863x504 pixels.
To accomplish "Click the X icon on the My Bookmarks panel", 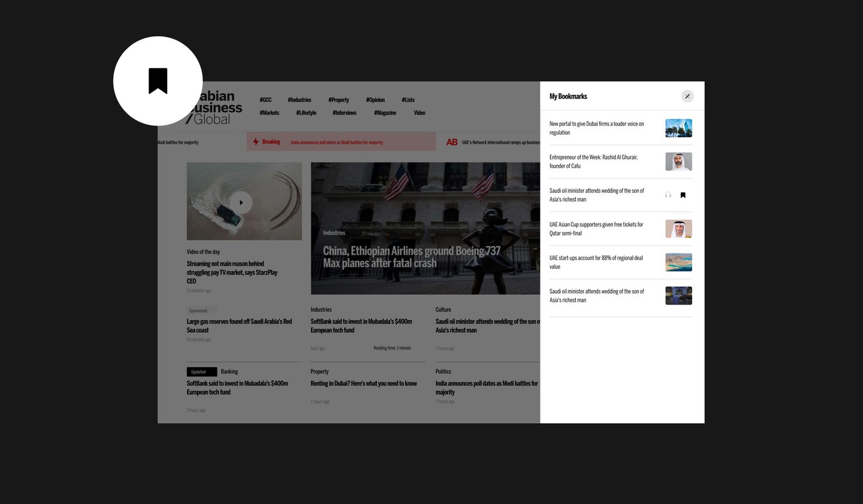I will (687, 96).
